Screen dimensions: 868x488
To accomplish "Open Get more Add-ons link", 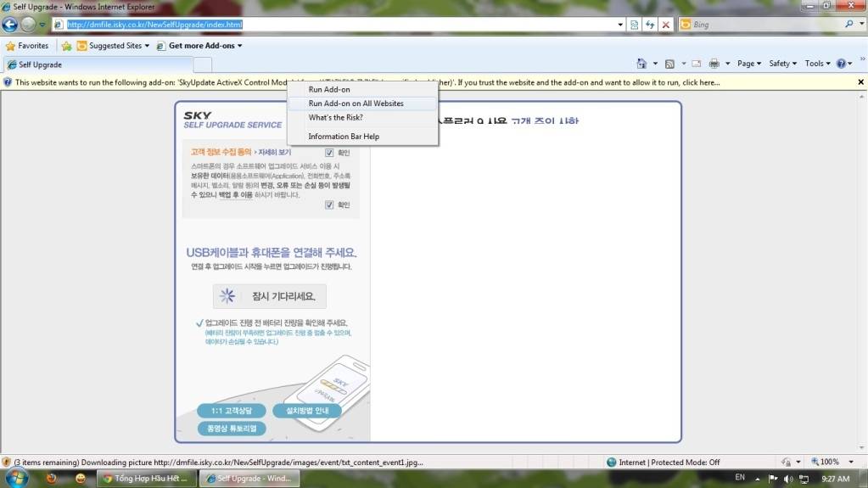I will pos(199,46).
